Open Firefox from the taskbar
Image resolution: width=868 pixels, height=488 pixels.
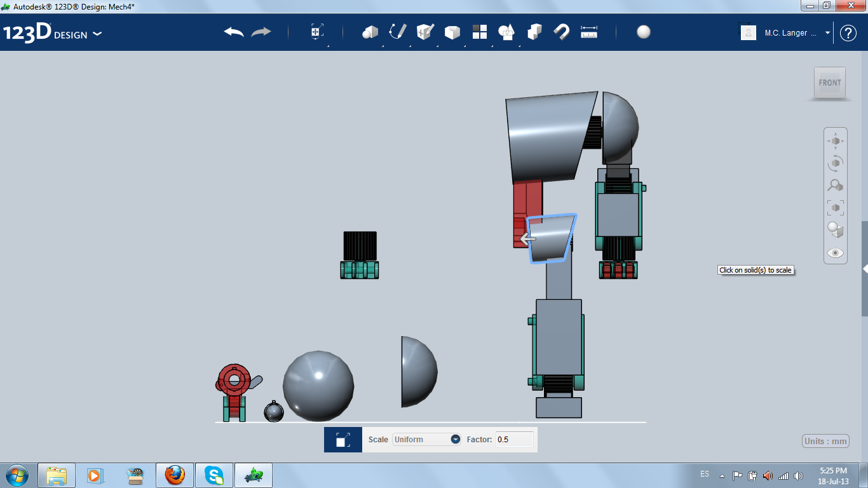click(175, 475)
